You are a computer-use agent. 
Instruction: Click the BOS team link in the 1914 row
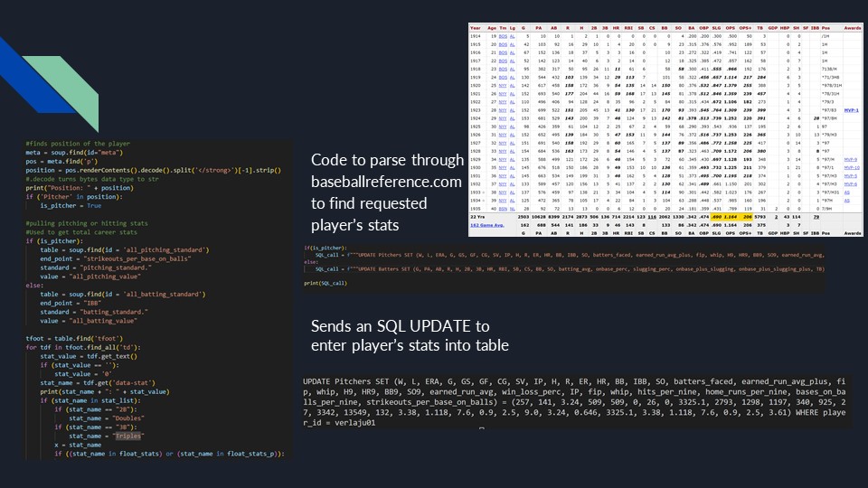(x=503, y=36)
